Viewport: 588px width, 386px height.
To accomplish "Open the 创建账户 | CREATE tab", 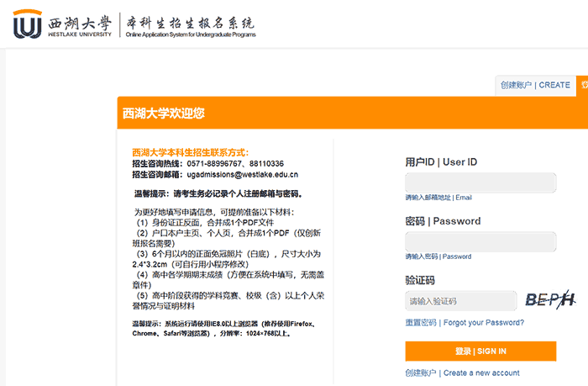I will pos(535,85).
